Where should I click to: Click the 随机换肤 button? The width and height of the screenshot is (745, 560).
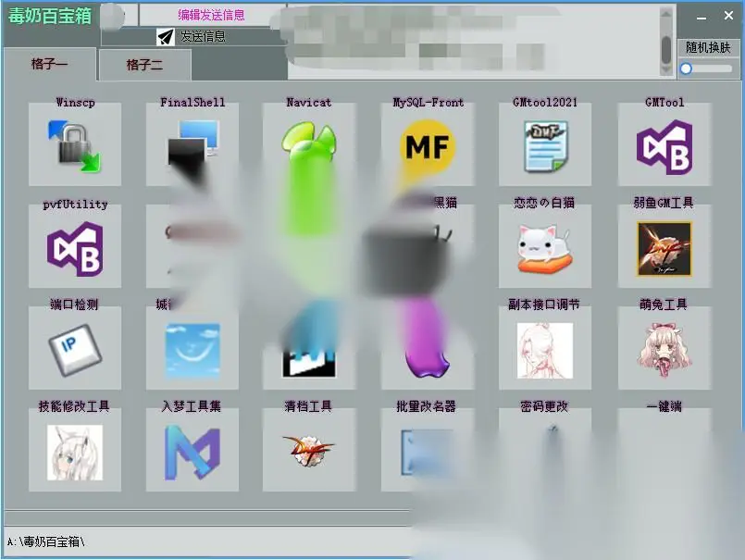coord(708,47)
